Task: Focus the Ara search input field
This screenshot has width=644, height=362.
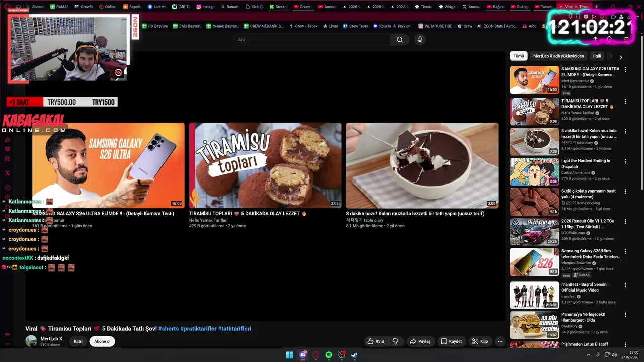Action: 312,40
